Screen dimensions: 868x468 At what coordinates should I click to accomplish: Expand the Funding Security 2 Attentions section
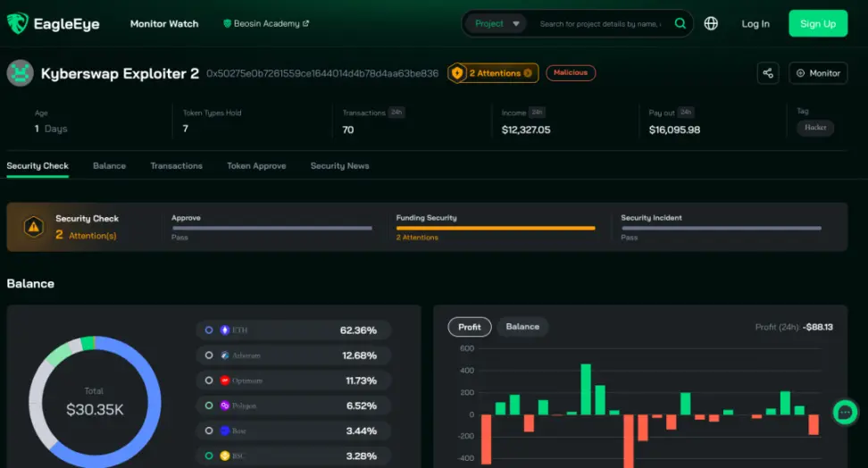[x=496, y=227]
